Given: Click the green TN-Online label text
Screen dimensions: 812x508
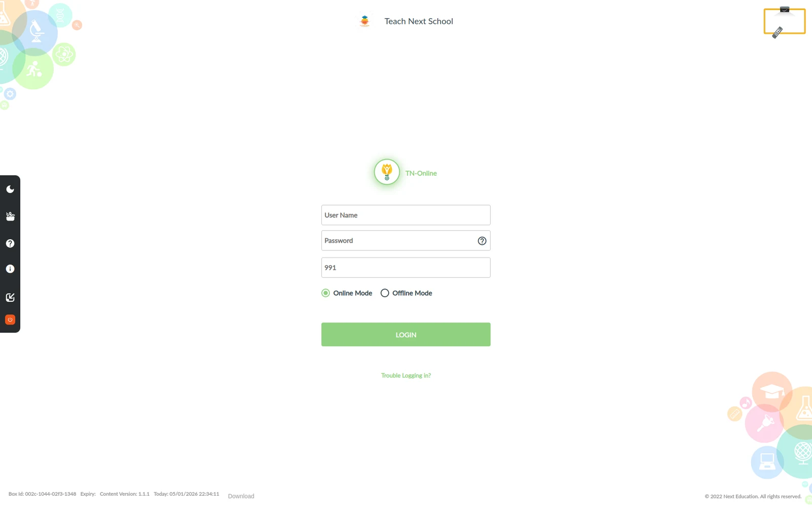Looking at the screenshot, I should [421, 173].
